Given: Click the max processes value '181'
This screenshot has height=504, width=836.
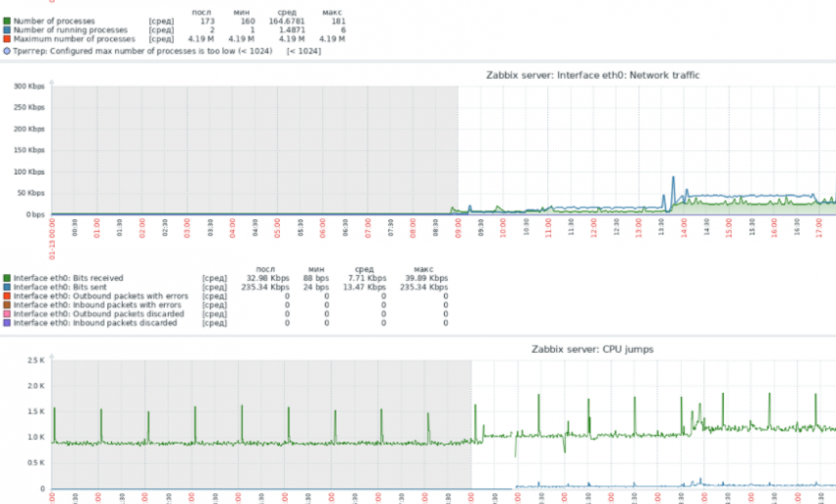Looking at the screenshot, I should (x=338, y=21).
